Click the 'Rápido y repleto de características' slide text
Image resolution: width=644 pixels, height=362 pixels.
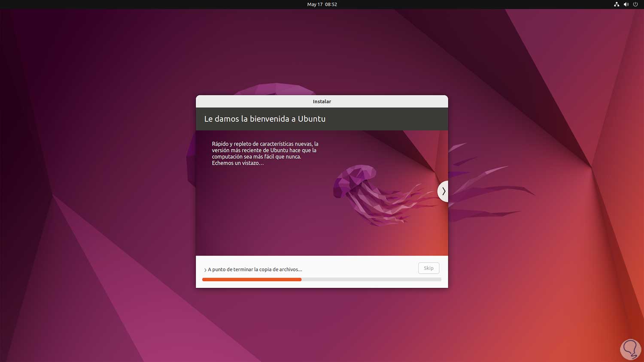[265, 153]
